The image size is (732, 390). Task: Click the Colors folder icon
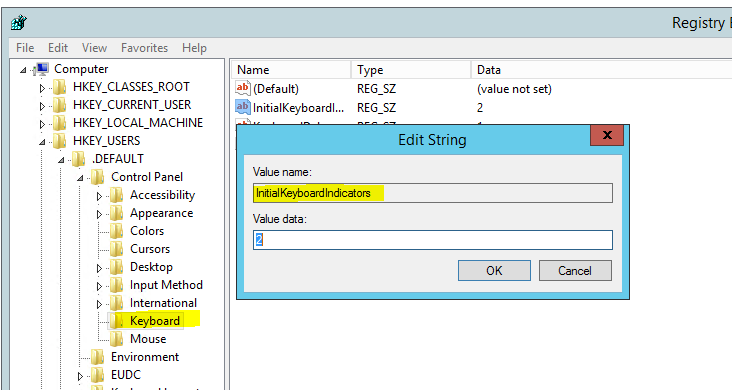[116, 231]
